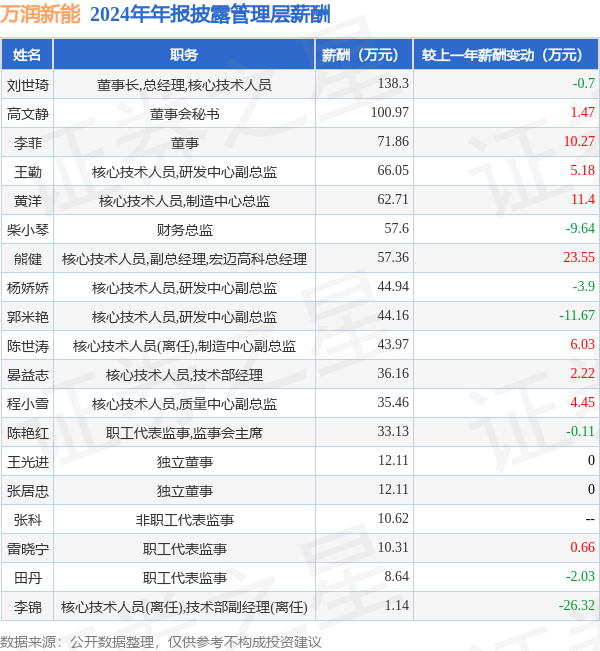This screenshot has height=651, width=600.
Task: Click the change value -0.11
Action: [580, 431]
